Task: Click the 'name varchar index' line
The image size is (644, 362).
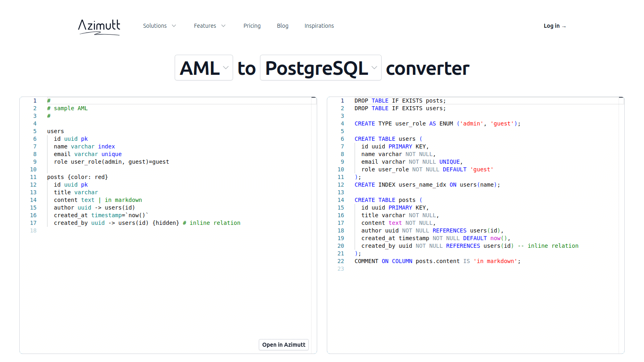Action: [85, 146]
